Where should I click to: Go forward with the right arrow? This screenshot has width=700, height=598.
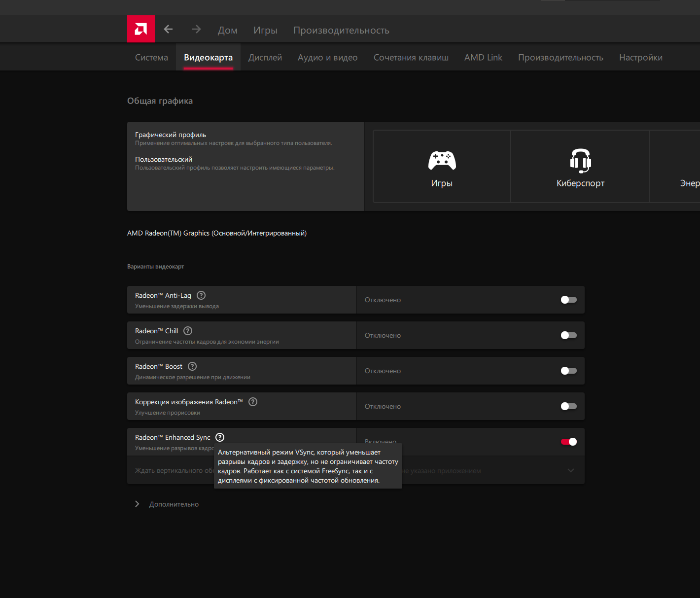(x=196, y=29)
